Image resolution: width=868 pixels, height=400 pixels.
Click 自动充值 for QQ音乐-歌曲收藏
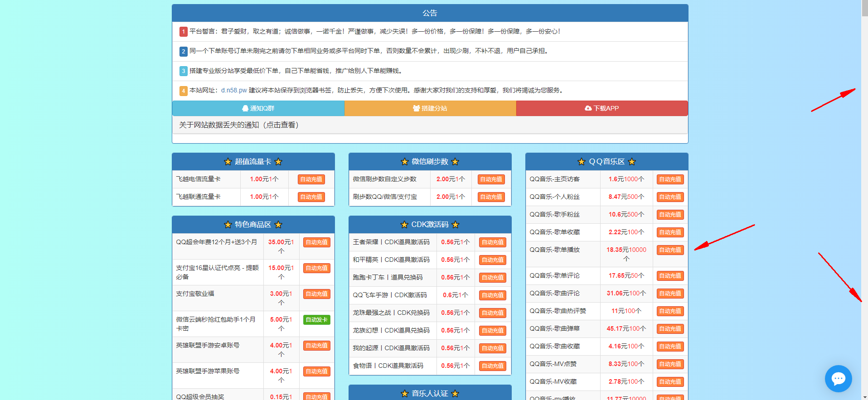[670, 347]
